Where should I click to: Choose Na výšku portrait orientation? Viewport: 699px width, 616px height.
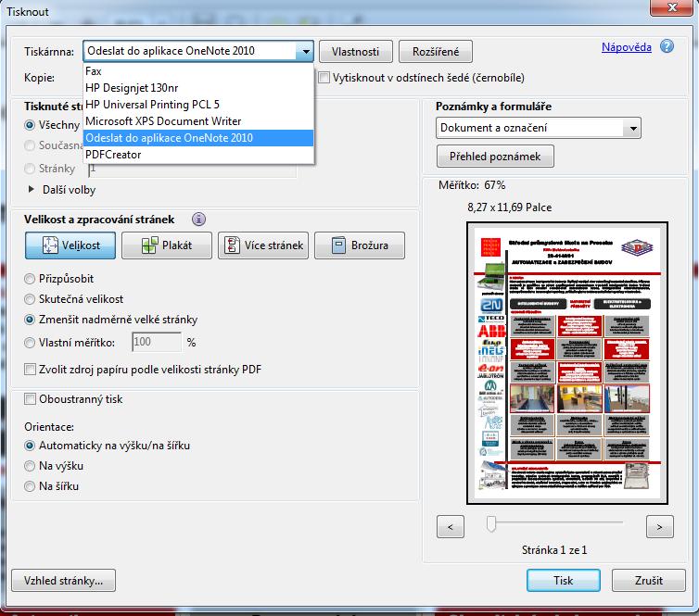tap(30, 466)
